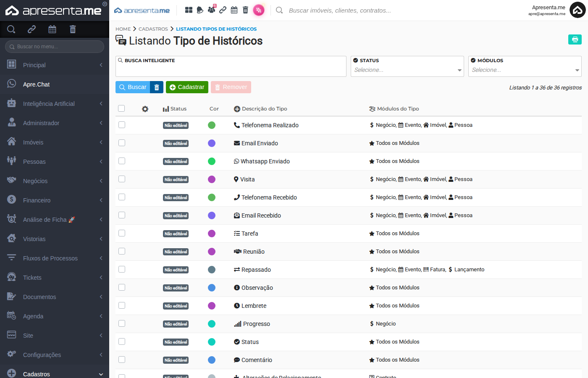This screenshot has width=588, height=378.
Task: Focus the Buscar no menu sidebar field
Action: 55,47
